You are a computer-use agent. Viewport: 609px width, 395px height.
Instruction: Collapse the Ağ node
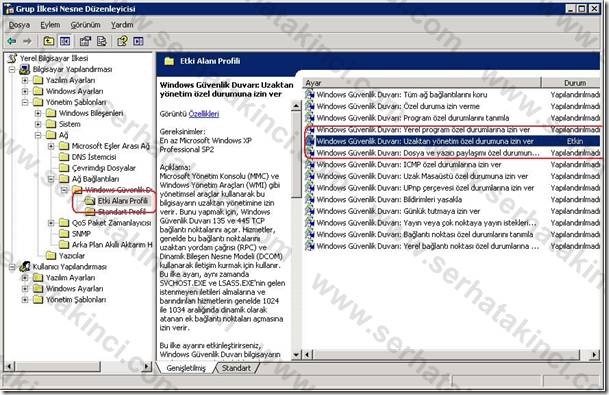click(x=38, y=135)
